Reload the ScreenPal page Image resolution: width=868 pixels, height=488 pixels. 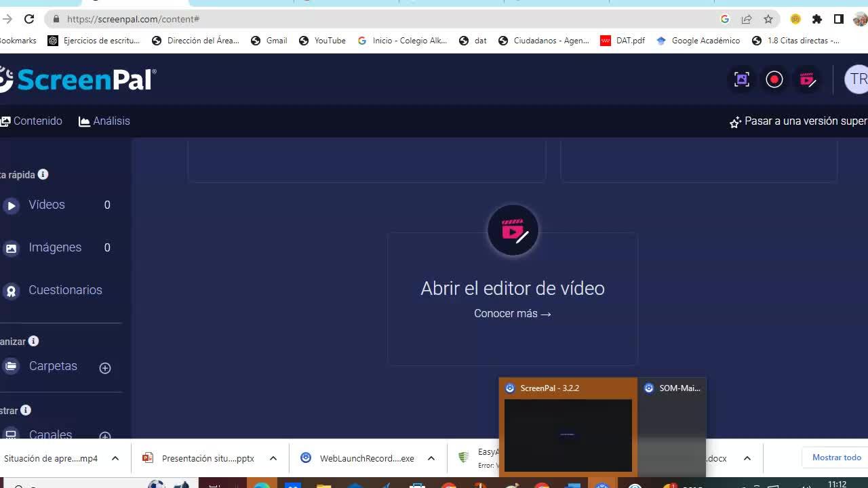coord(29,19)
